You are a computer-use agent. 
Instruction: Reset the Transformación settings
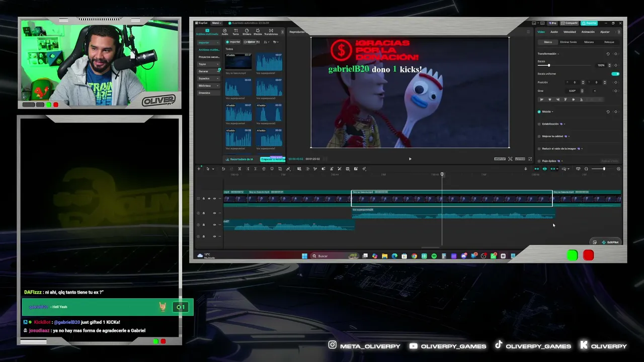click(608, 54)
